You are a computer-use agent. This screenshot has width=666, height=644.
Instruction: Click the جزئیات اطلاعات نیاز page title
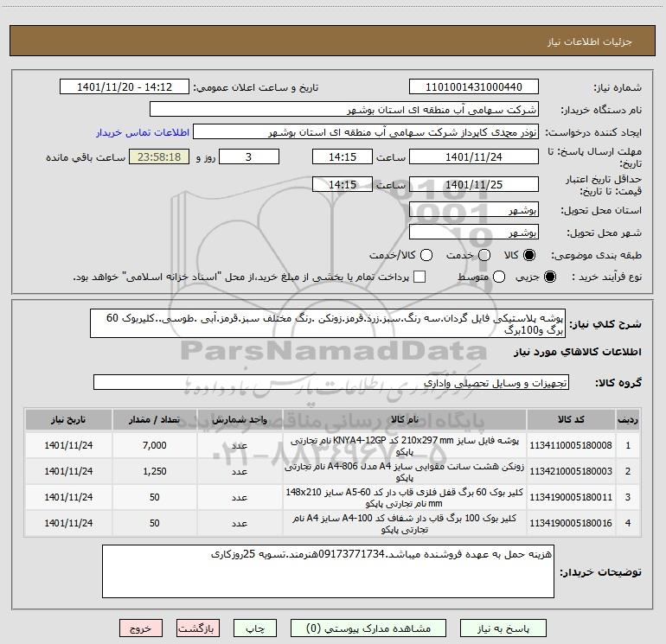coord(590,41)
